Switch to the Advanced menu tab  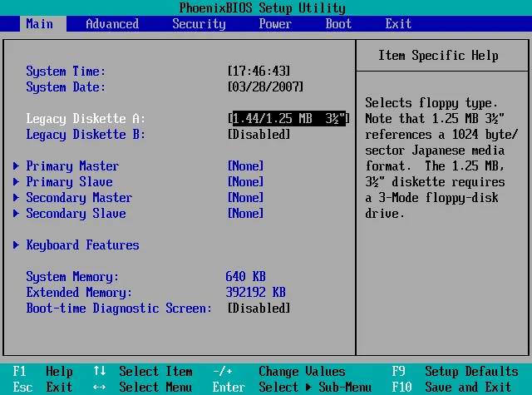[x=112, y=24]
